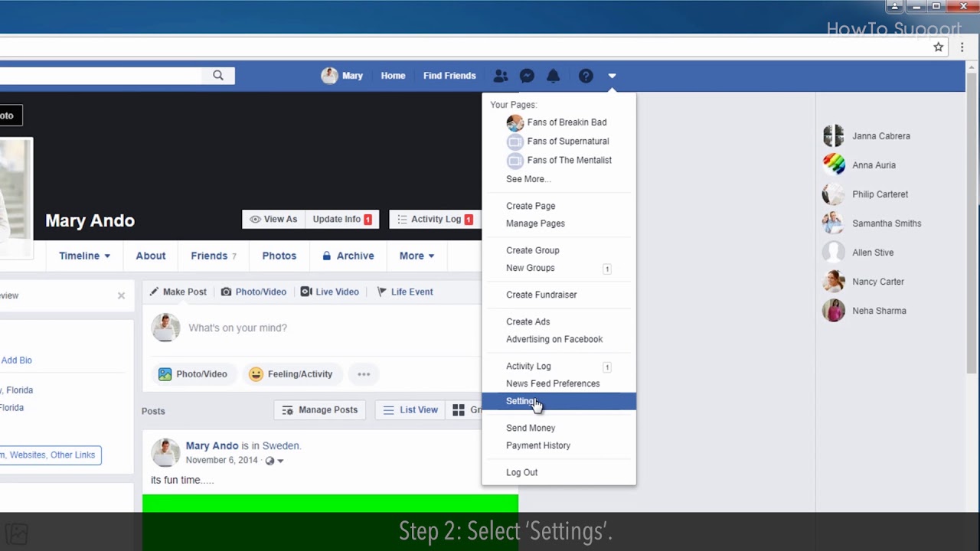Click See More pages link

coord(528,179)
